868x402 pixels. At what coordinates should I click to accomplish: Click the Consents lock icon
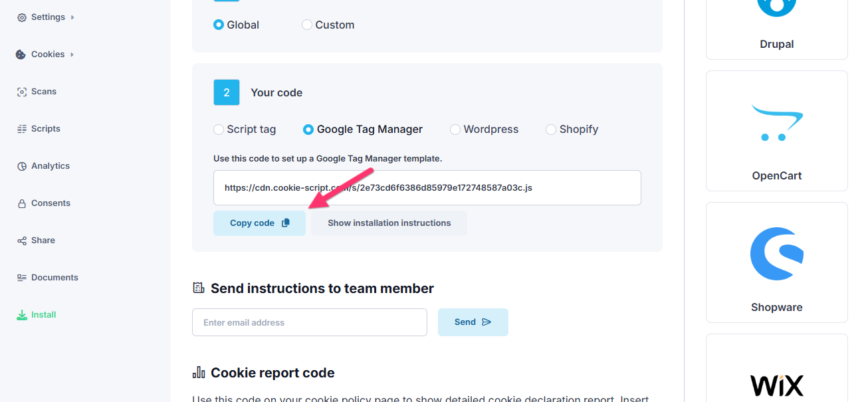(x=22, y=203)
